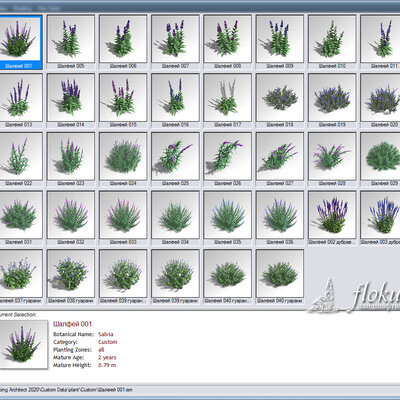The width and height of the screenshot is (400, 400).
Task: Pick the Шалфей 038 гуарани thumbnail
Action: (71, 273)
